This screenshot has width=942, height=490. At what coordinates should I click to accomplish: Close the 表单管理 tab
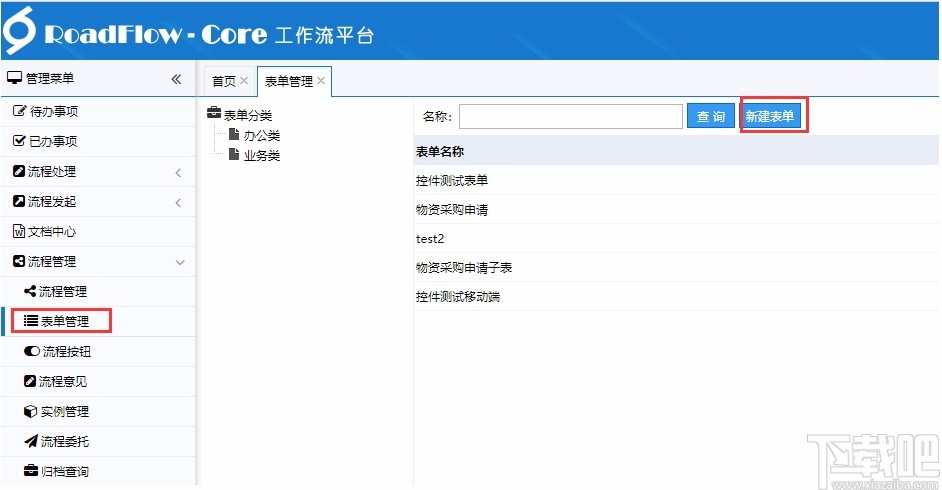tap(321, 80)
